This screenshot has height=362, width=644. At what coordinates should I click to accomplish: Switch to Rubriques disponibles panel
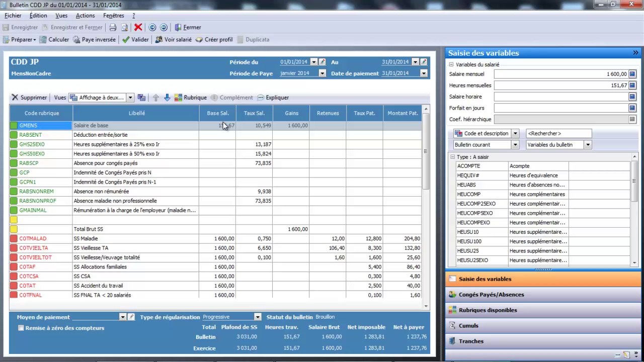pyautogui.click(x=543, y=310)
